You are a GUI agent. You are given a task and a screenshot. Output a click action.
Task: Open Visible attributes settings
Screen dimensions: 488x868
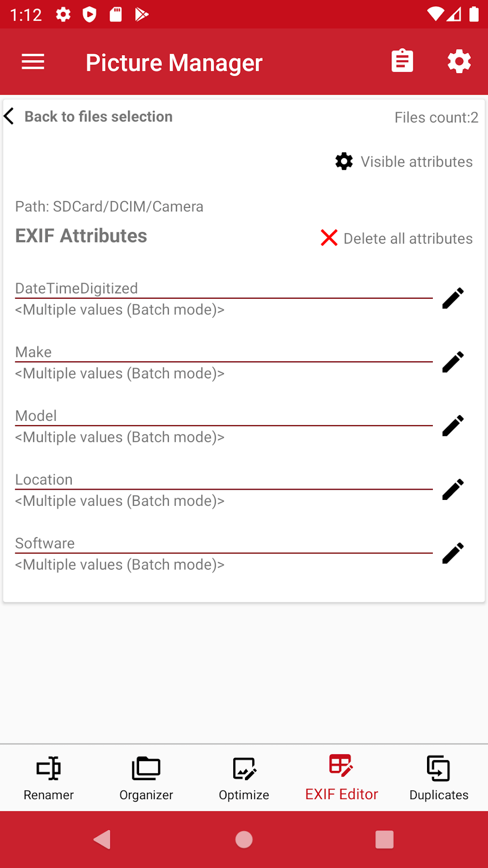coord(404,162)
